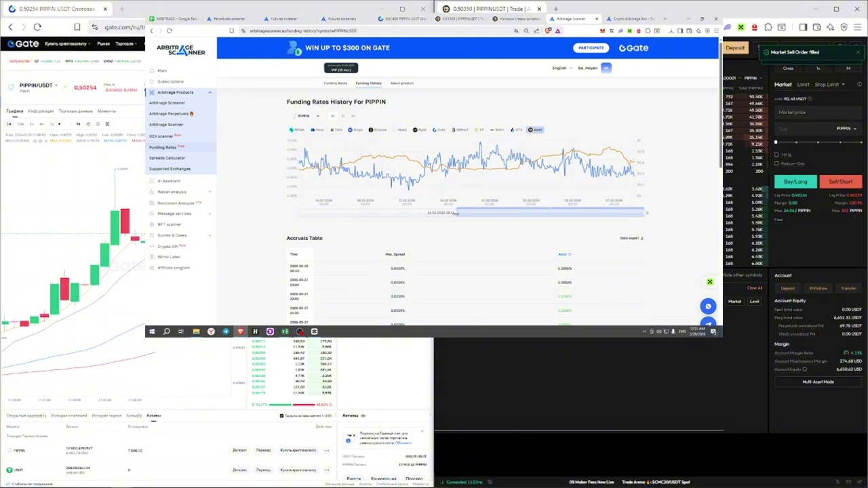Open the Perpetuals screener browser tab
Viewport: 868px width, 488px height.
(231, 19)
